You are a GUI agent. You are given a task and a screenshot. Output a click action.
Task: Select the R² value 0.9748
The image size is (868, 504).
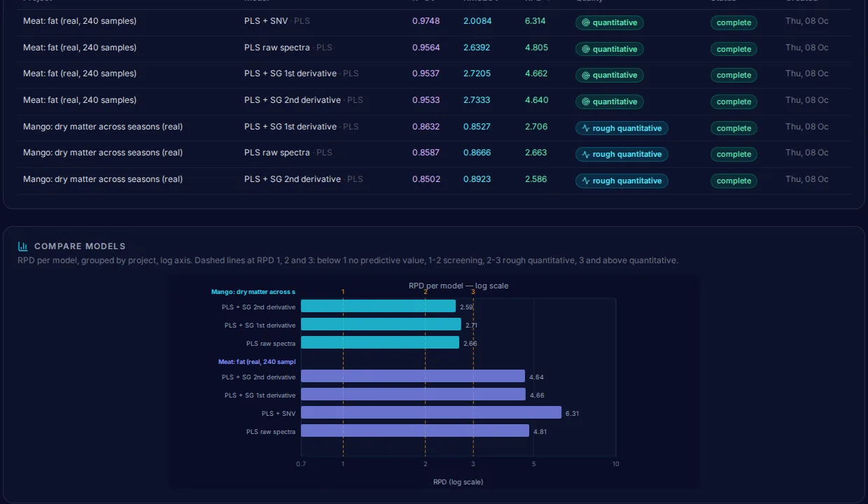coord(426,21)
